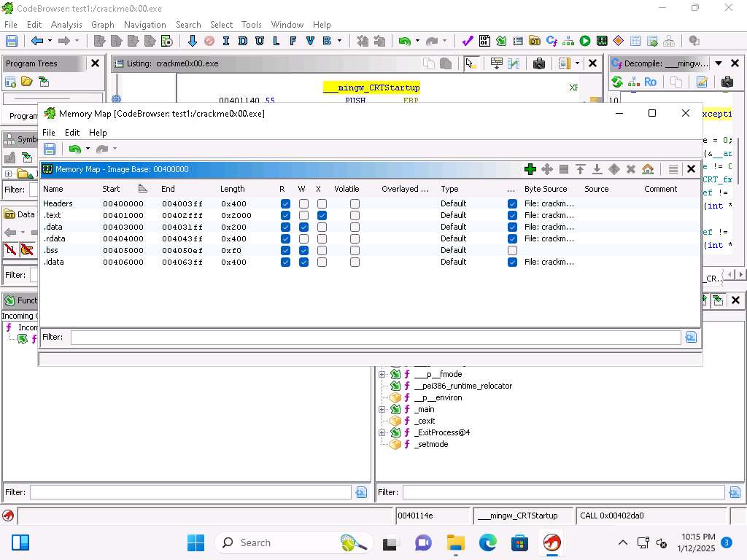This screenshot has width=747, height=560.
Task: Check the initialized box for .bss
Action: pos(512,250)
